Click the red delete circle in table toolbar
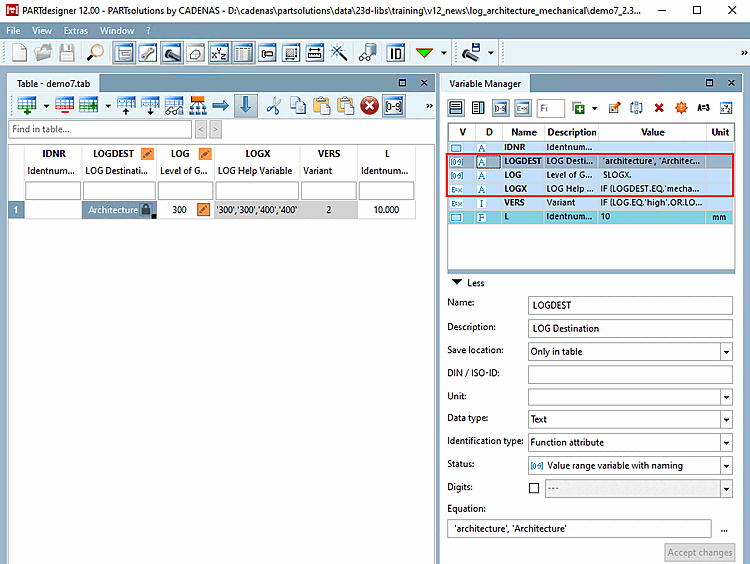Image resolution: width=750 pixels, height=564 pixels. coord(369,104)
